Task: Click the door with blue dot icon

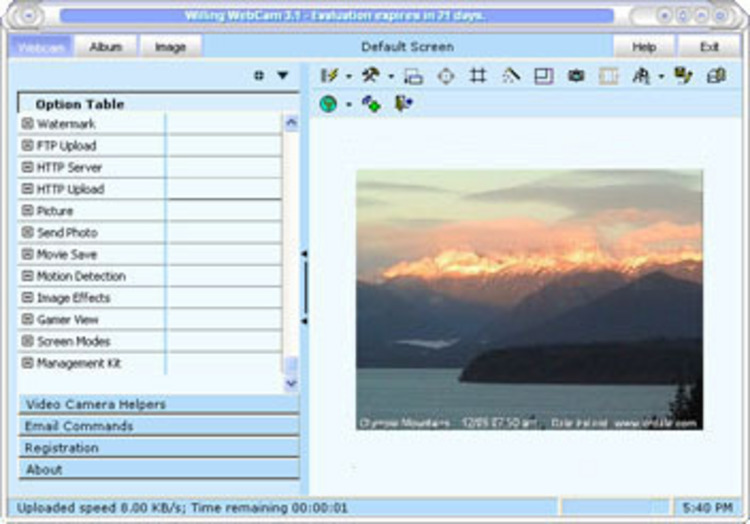Action: tap(403, 103)
